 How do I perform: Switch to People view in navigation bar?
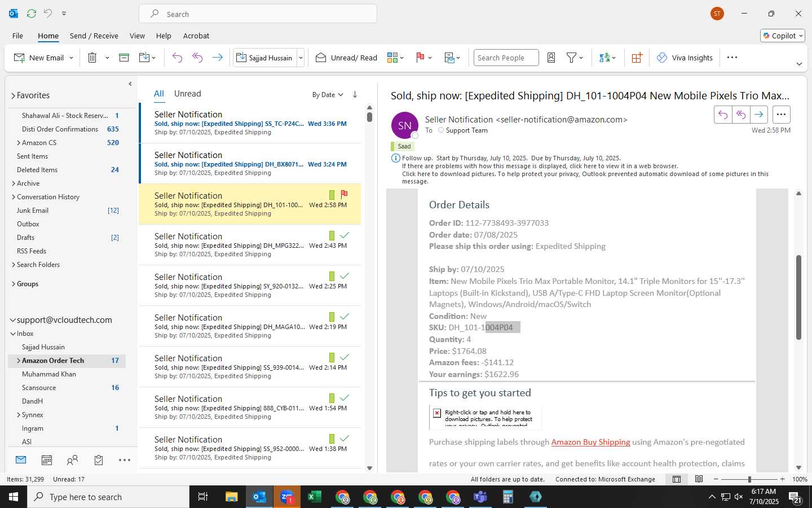click(x=72, y=461)
